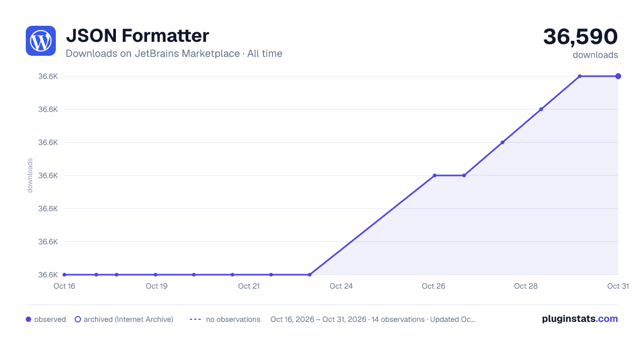
Task: Click the vertical downloads axis title
Action: [30, 175]
